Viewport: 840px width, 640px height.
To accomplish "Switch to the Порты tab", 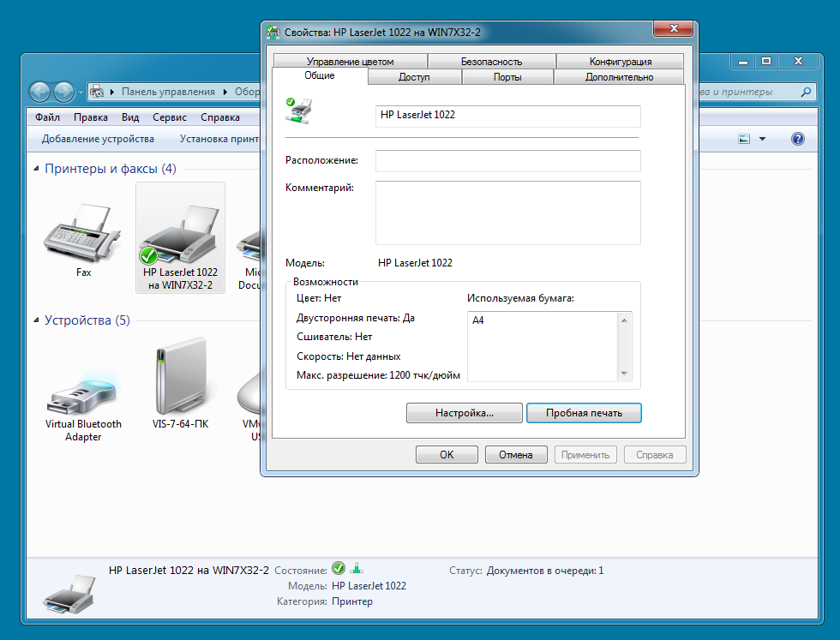I will pyautogui.click(x=507, y=76).
